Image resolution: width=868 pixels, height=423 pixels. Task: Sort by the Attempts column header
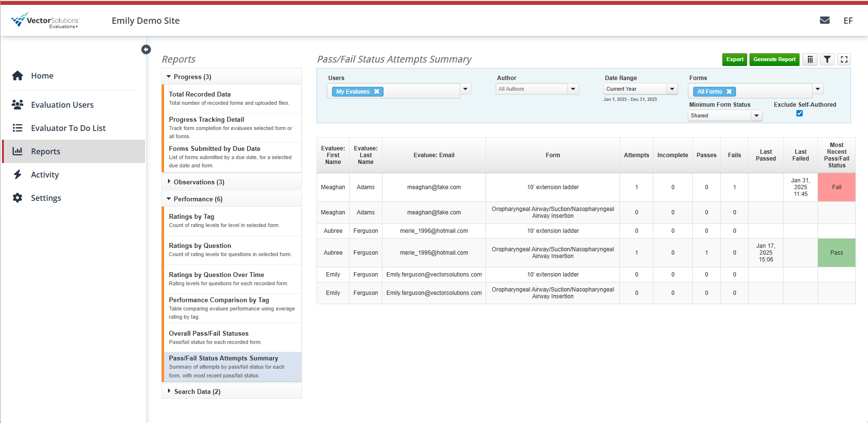point(636,155)
